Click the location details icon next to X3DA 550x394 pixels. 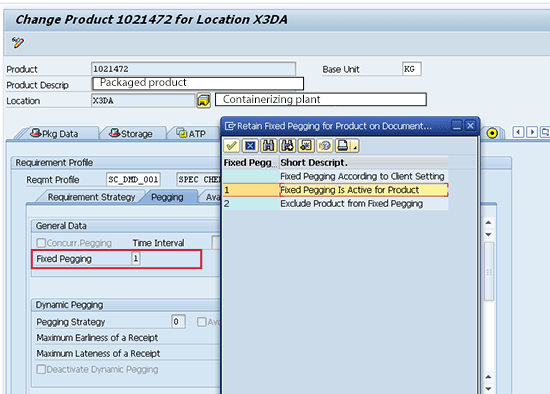[x=203, y=101]
